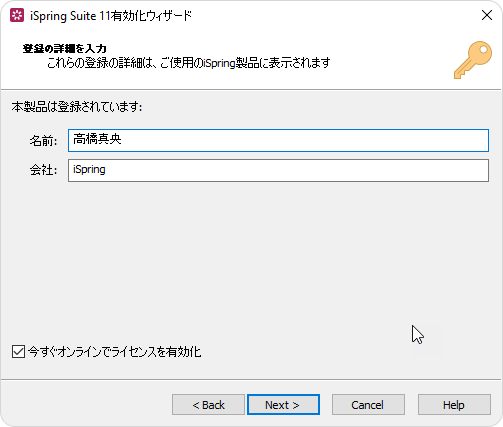503x427 pixels.
Task: Click the iSpring Suite logo in title bar
Action: (17, 16)
